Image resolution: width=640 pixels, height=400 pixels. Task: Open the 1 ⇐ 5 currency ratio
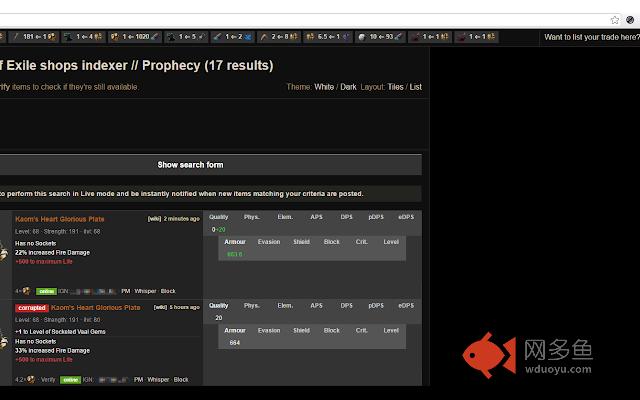[187, 37]
